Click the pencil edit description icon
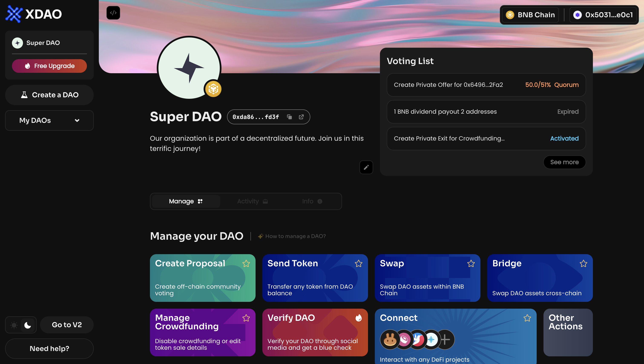The width and height of the screenshot is (644, 364). tap(366, 167)
